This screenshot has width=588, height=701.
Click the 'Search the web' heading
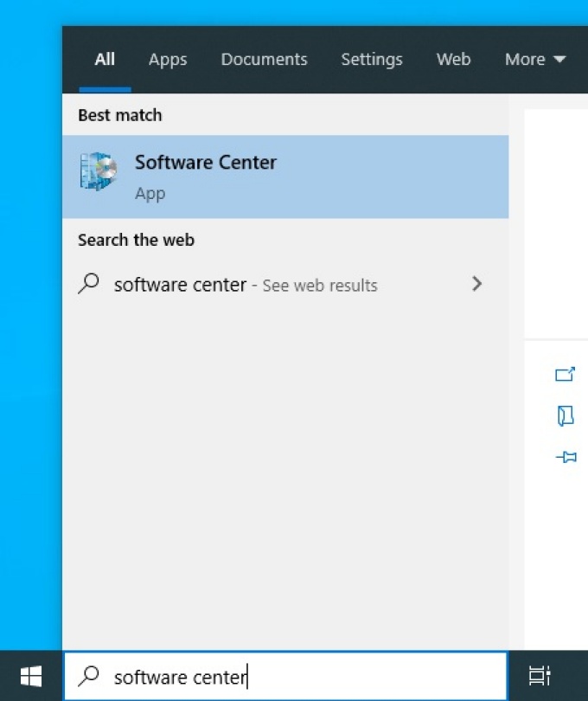click(137, 240)
